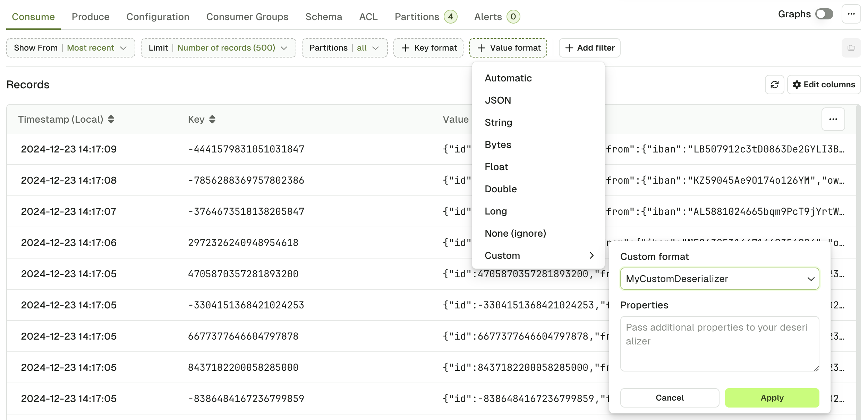Select Float value format
Image resolution: width=868 pixels, height=420 pixels.
538,167
